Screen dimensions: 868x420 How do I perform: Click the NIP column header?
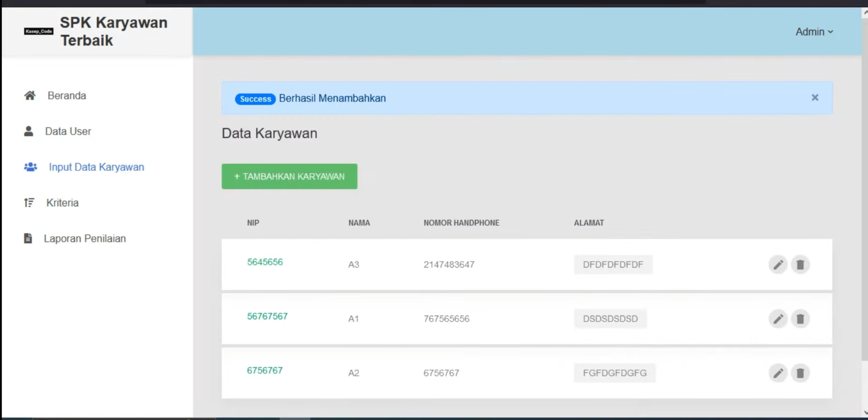(253, 223)
